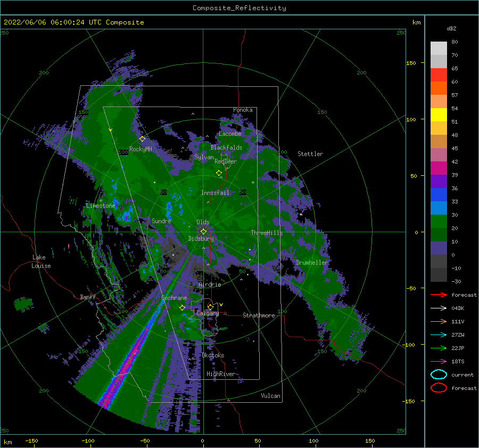Click the Composite_Reflectivity title text
This screenshot has width=479, height=448.
click(239, 8)
